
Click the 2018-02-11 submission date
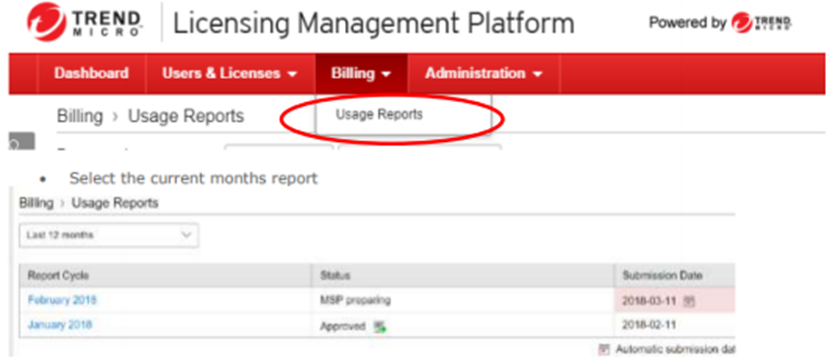tap(650, 325)
